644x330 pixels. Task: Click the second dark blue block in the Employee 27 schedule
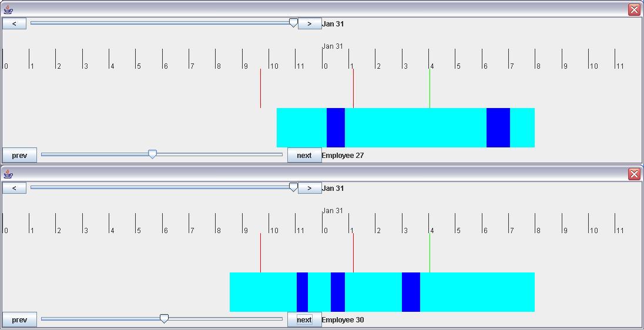(x=498, y=127)
